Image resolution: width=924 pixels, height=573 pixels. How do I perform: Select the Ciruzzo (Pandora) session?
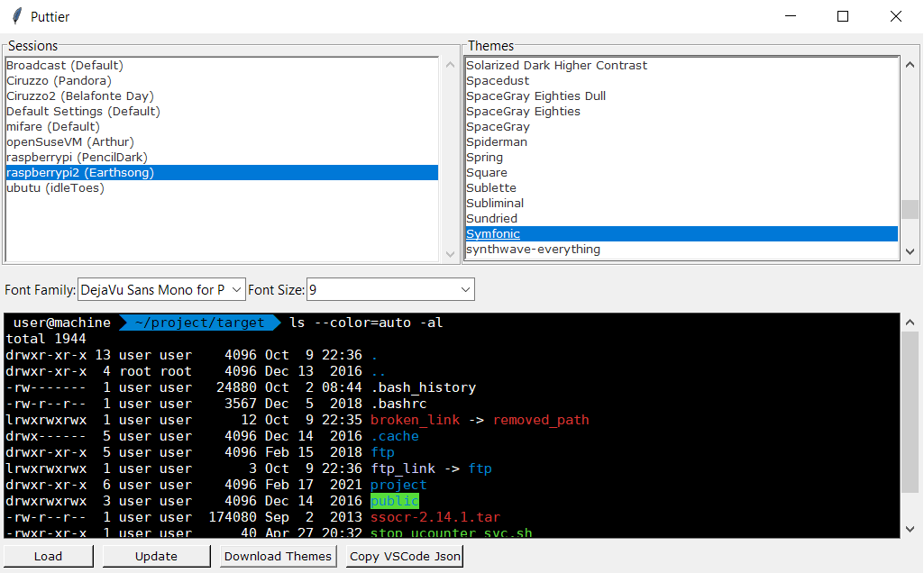222,81
